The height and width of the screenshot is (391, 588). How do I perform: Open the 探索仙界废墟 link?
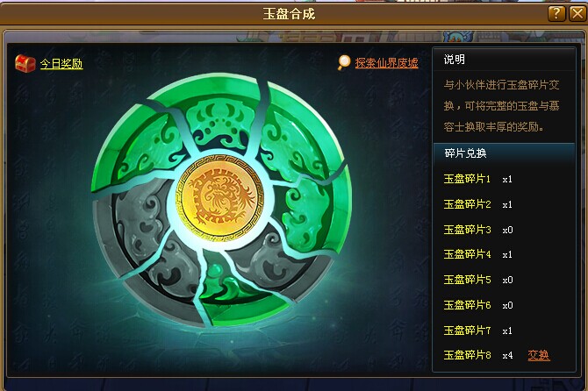point(387,63)
